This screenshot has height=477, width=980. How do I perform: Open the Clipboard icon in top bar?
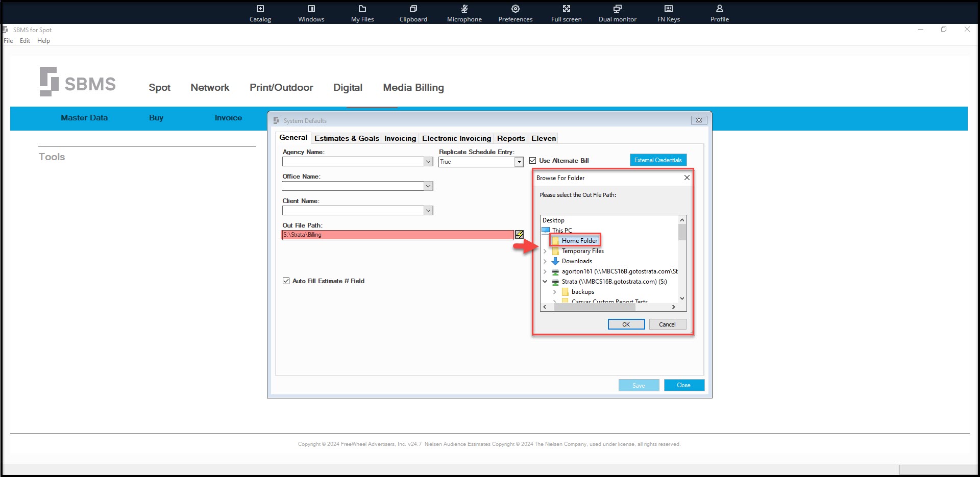coord(413,9)
